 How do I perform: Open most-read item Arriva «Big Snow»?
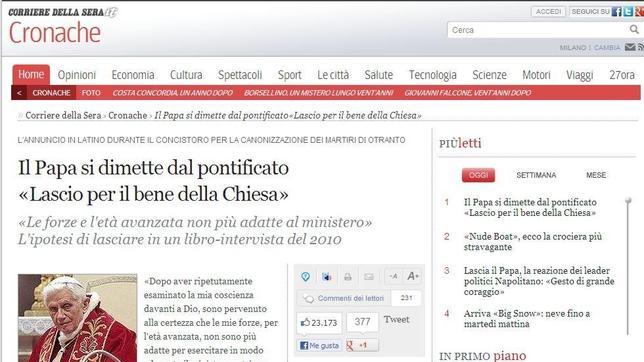tap(527, 318)
